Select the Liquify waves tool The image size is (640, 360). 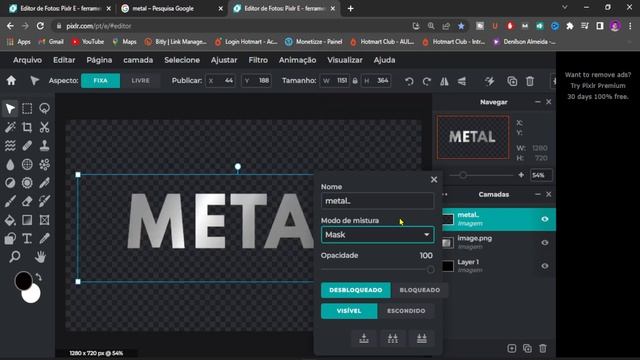click(10, 146)
